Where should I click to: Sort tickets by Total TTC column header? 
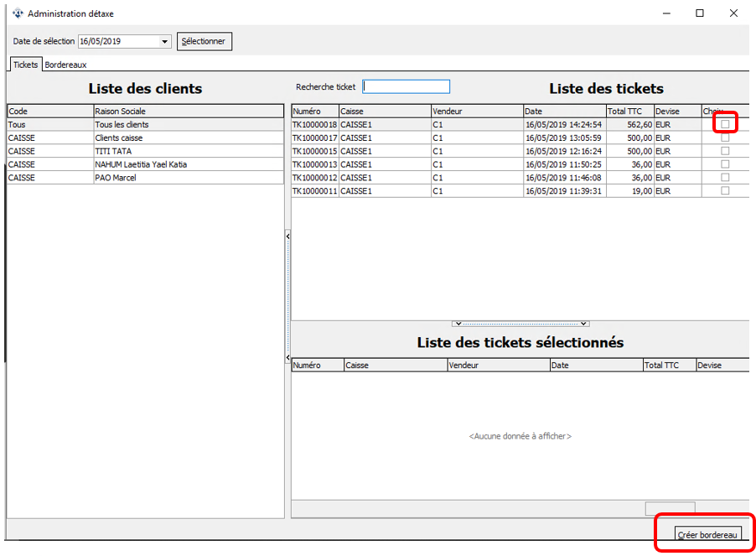629,111
